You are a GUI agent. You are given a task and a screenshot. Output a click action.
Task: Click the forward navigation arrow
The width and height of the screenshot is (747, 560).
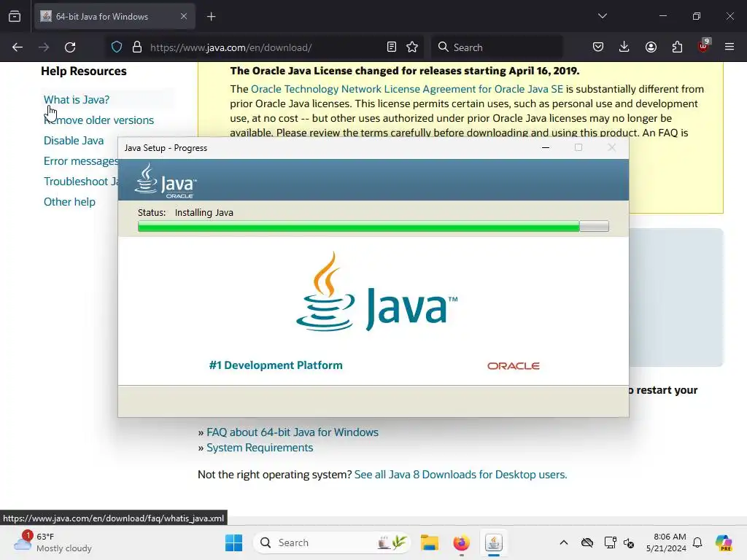coord(44,47)
